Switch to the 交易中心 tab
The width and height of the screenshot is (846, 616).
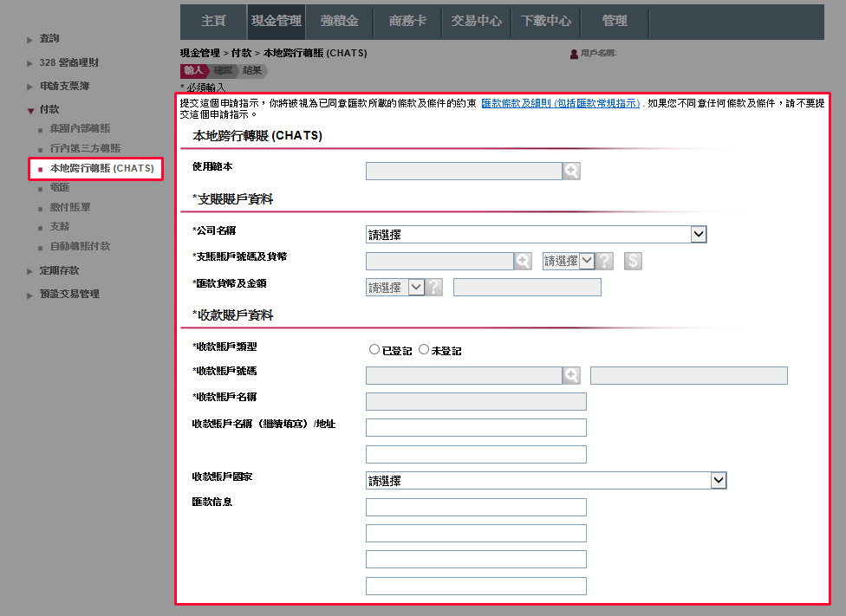click(476, 22)
